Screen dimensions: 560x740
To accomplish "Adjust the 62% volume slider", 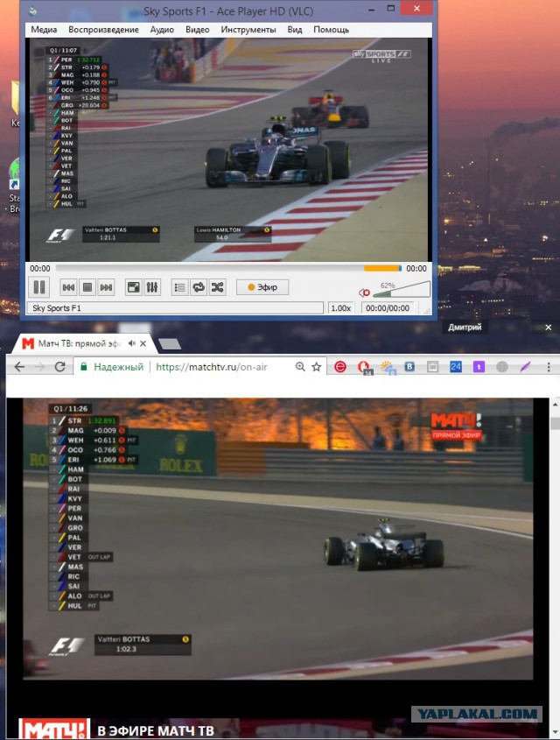I will [x=401, y=289].
